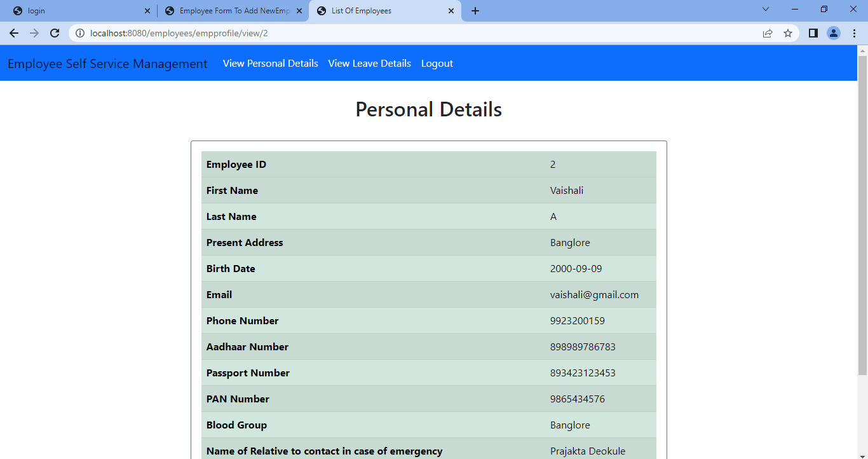Click the scrollbar up arrow
Image resolution: width=868 pixels, height=459 pixels.
tap(862, 50)
